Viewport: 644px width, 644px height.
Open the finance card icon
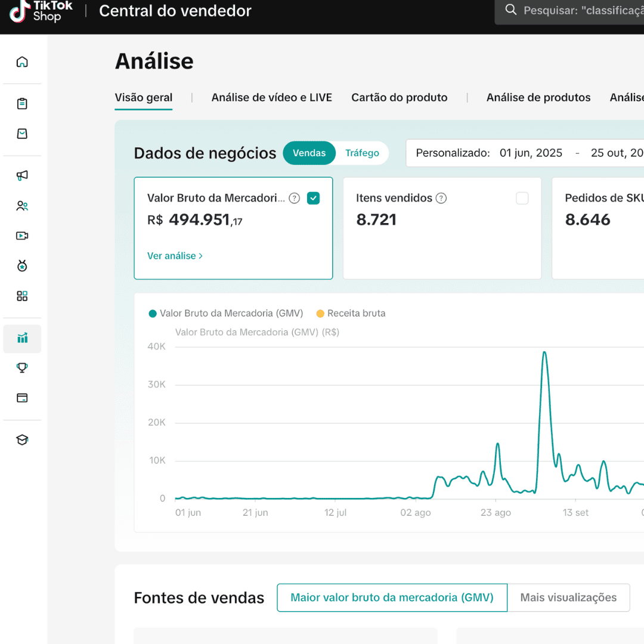coord(22,397)
